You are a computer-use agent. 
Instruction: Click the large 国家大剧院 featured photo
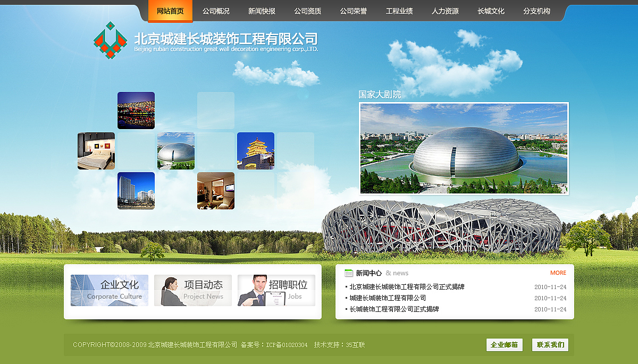click(x=464, y=148)
